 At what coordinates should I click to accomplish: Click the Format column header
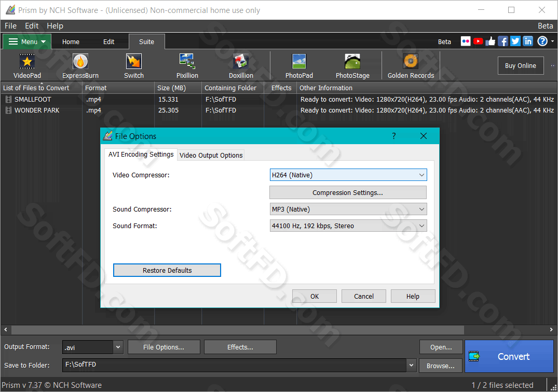tap(118, 88)
